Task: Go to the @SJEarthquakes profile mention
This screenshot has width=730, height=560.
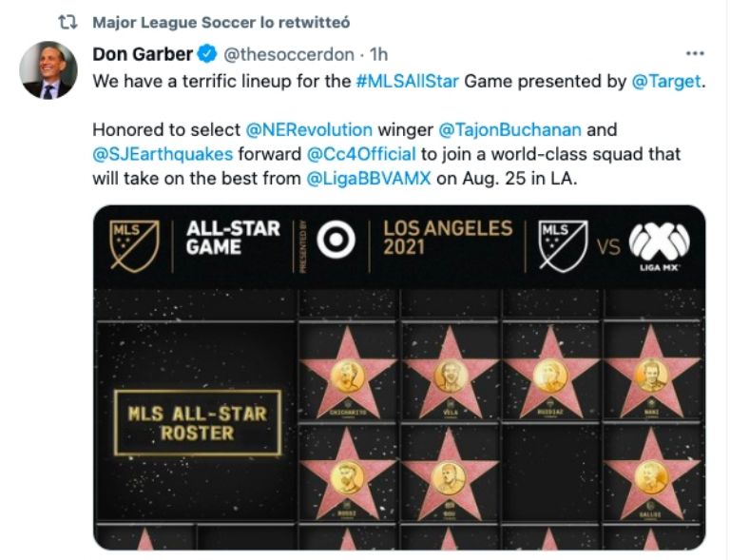Action: point(154,153)
